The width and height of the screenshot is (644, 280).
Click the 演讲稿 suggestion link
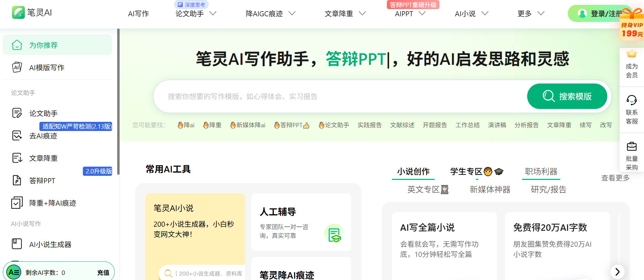click(497, 125)
